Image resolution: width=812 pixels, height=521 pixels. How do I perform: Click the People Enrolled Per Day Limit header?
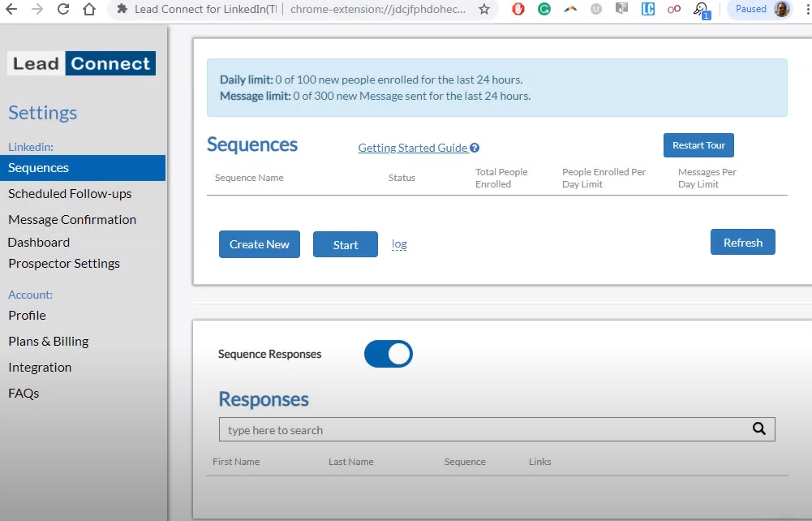(x=604, y=178)
